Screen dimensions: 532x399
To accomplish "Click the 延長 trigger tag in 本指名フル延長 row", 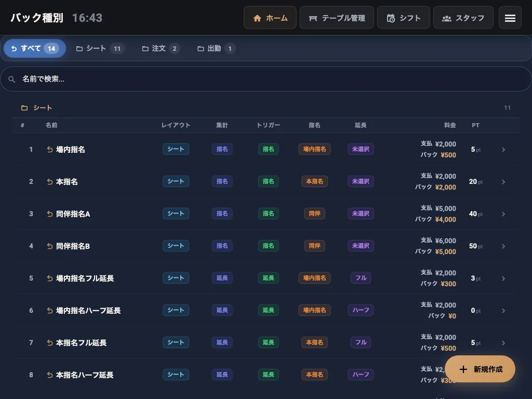I will 269,342.
